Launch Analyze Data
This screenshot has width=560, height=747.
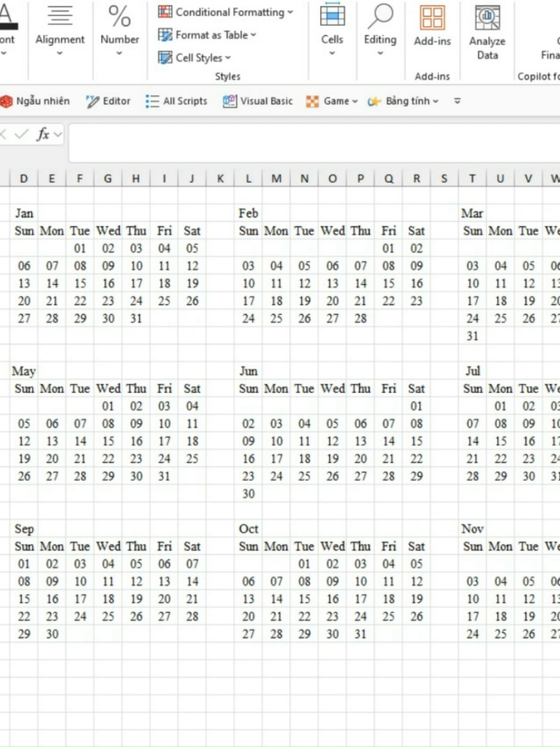click(487, 33)
